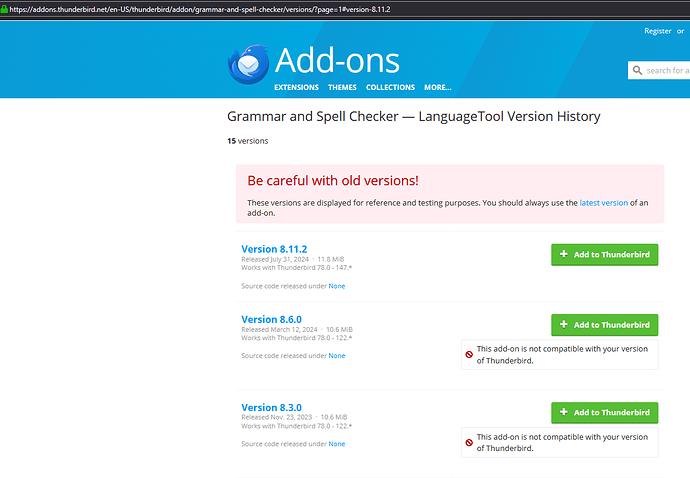Open the Version 8.11.2 link
690x478 pixels.
point(273,248)
